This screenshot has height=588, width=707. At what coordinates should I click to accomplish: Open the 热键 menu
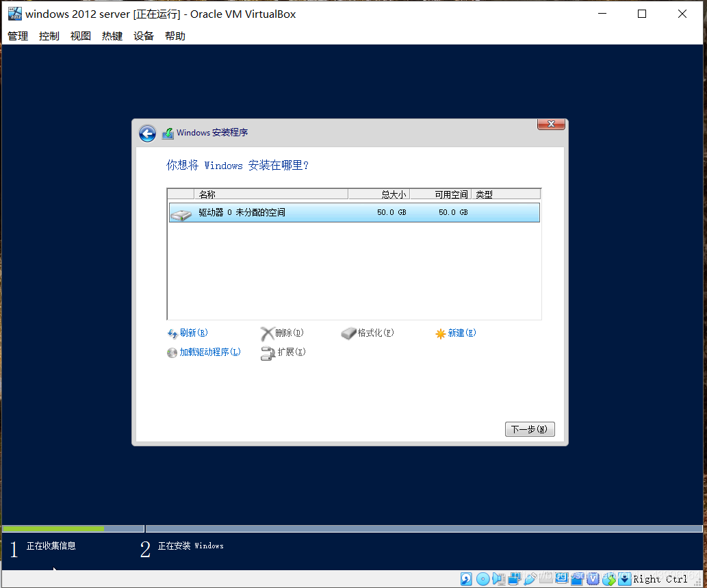112,36
